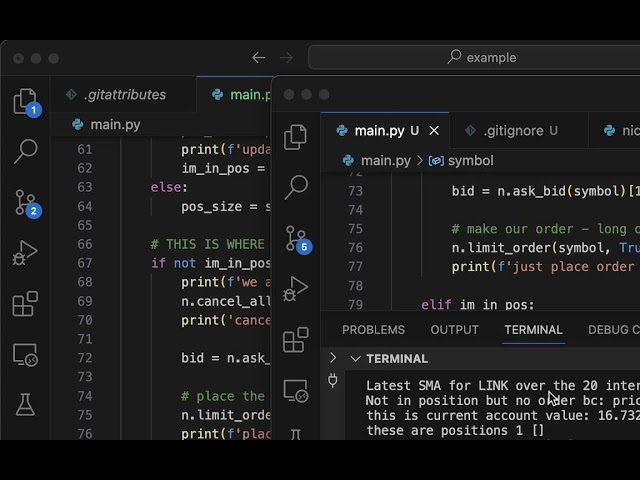
Task: Open Run and Debug in back window
Action: click(x=25, y=253)
